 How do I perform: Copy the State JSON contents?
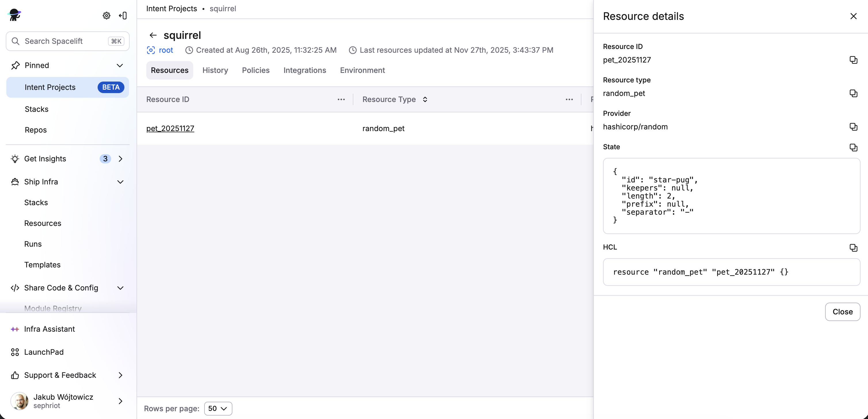[854, 148]
